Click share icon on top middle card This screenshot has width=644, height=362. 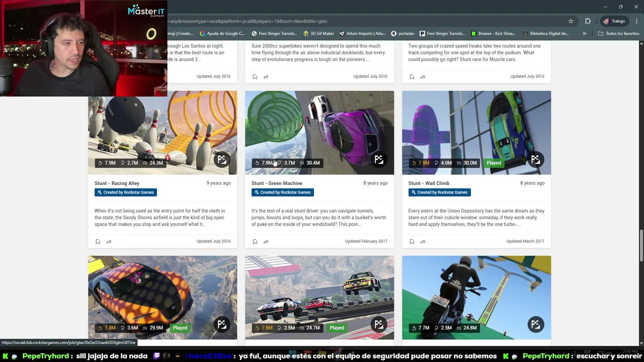(x=266, y=77)
